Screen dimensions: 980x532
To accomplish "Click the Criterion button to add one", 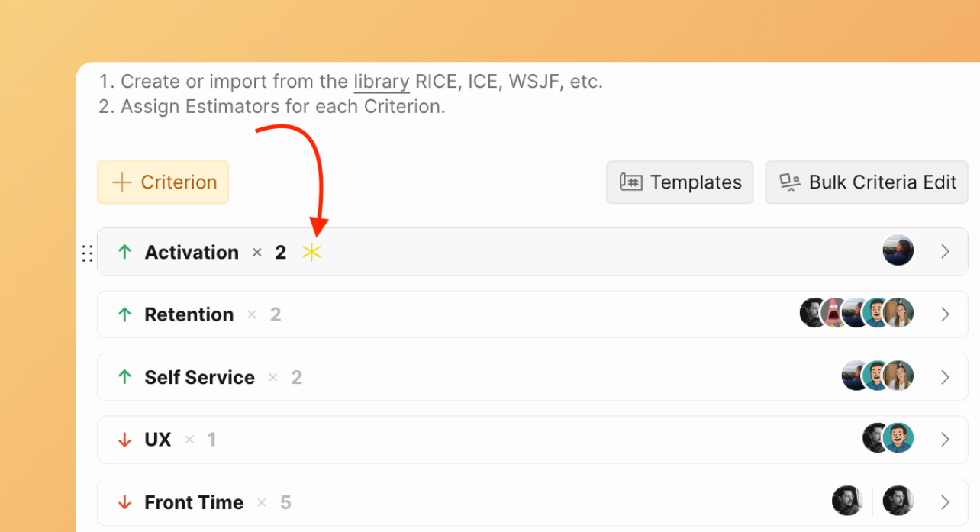I will (163, 182).
